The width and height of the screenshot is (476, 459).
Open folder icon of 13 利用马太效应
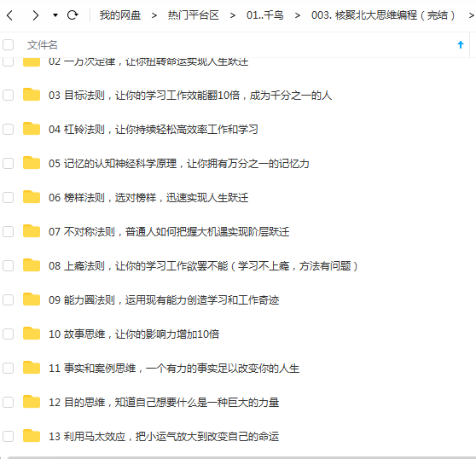point(32,436)
